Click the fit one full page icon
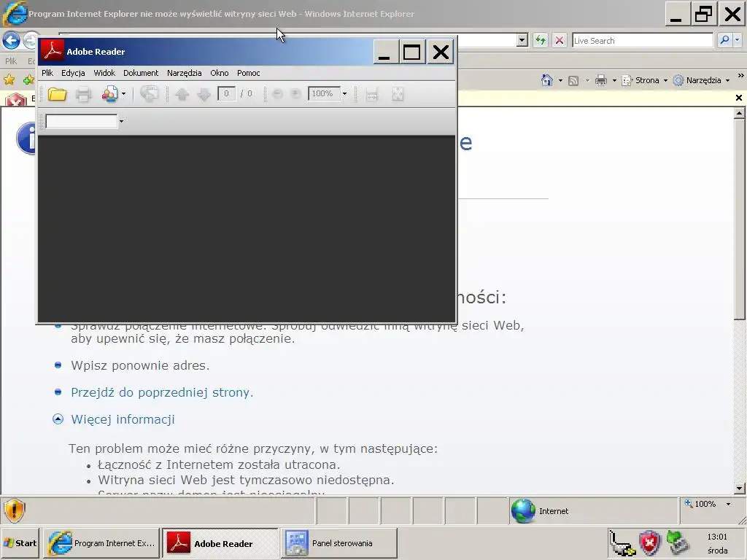Image resolution: width=747 pixels, height=560 pixels. tap(398, 94)
